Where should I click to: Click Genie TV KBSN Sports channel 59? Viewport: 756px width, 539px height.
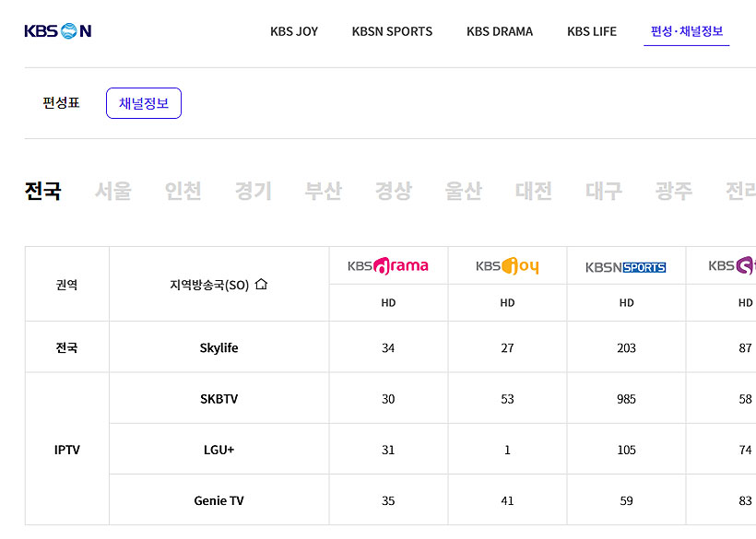[x=626, y=501]
